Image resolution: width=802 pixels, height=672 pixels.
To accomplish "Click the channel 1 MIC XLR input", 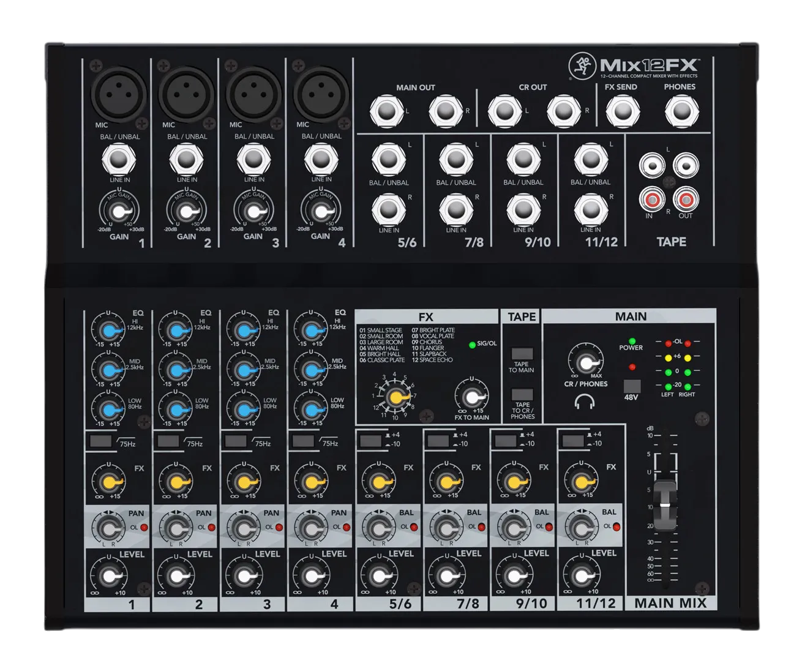I will point(119,94).
